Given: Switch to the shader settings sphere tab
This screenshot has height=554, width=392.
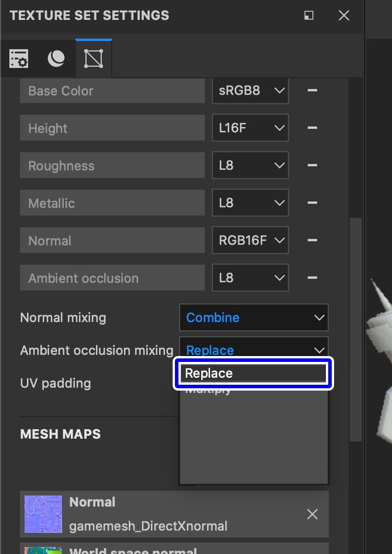Looking at the screenshot, I should [56, 58].
